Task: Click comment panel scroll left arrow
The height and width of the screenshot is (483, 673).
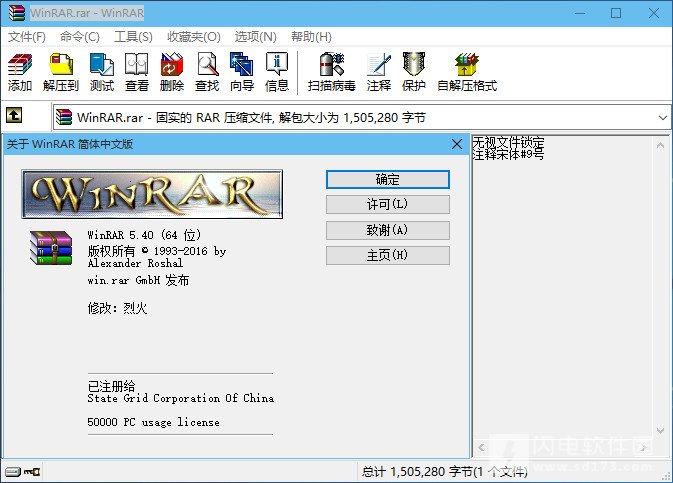Action: (482, 448)
